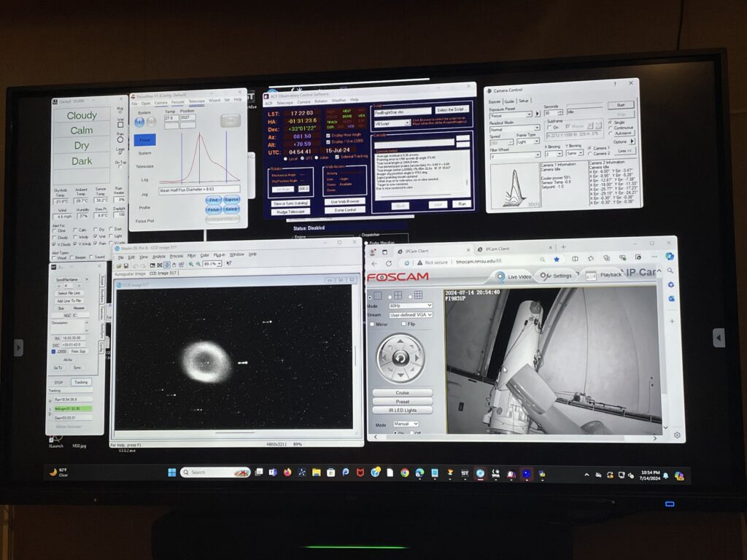Reload the Foscam page in the browser
Viewport: 747px width, 560px height.
[x=389, y=263]
